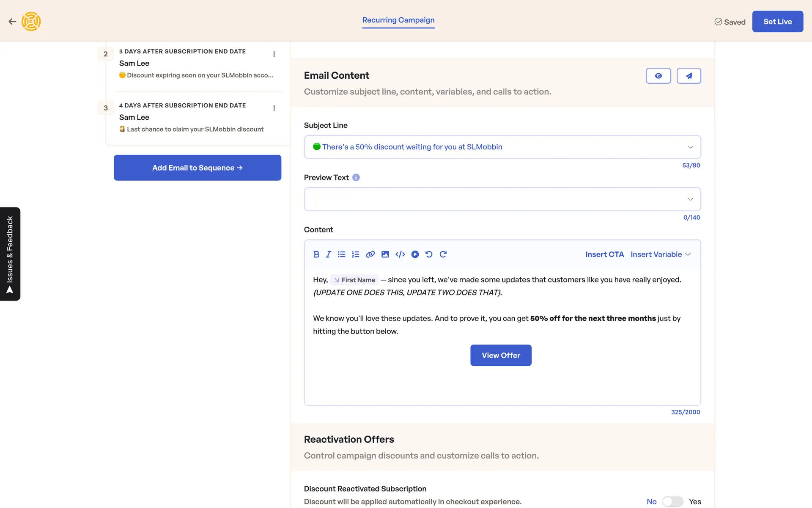Insert a numbered list
The height and width of the screenshot is (508, 812).
(x=356, y=254)
